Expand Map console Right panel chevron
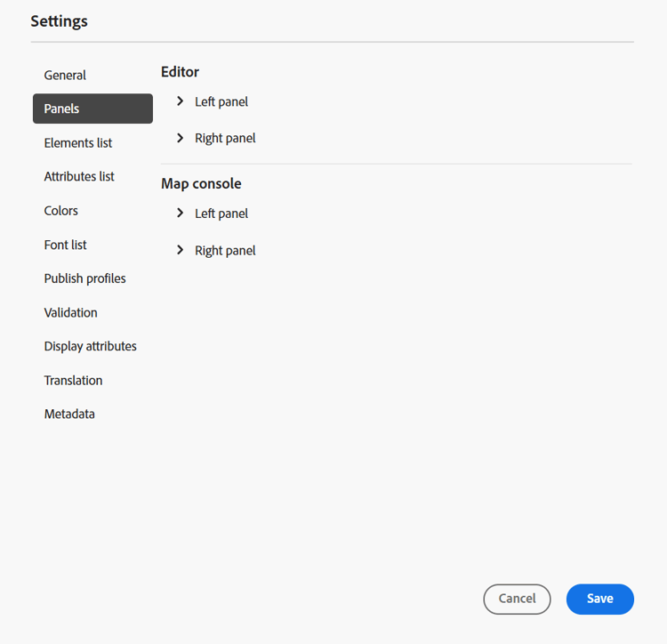Screen dimensions: 667x644 180,250
